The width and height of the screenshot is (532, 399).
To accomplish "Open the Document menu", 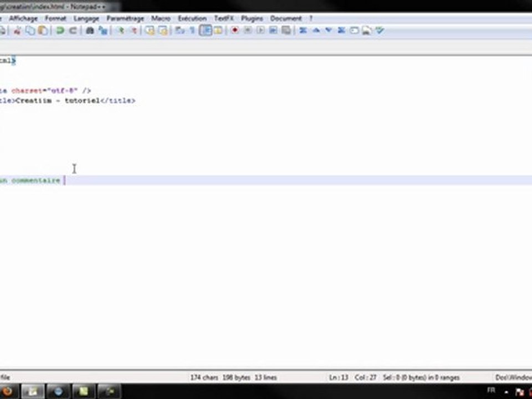I will click(x=286, y=18).
